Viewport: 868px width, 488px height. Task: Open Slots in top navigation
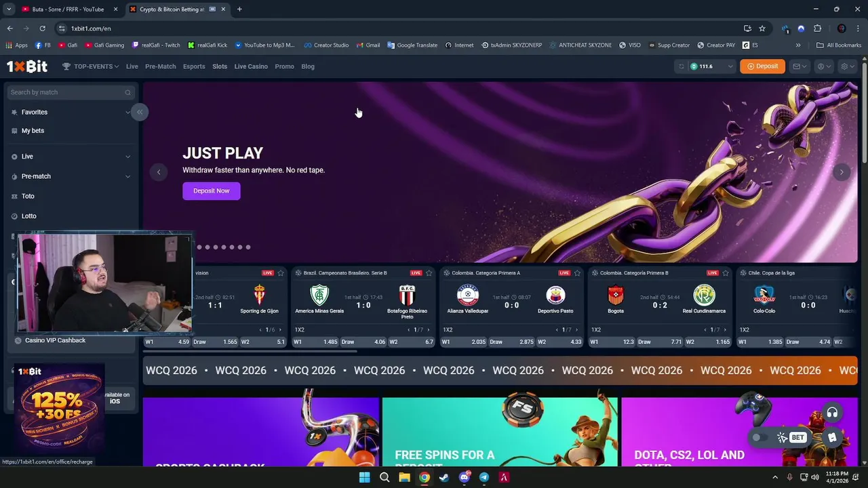pos(220,66)
